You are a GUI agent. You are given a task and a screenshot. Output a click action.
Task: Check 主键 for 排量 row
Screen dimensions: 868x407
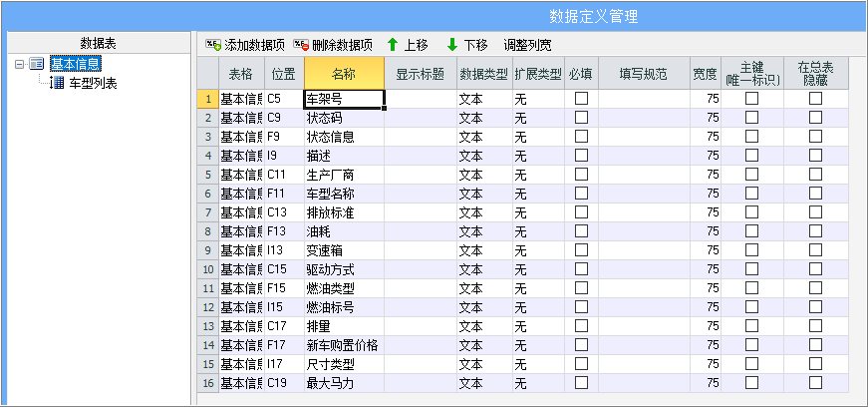751,326
